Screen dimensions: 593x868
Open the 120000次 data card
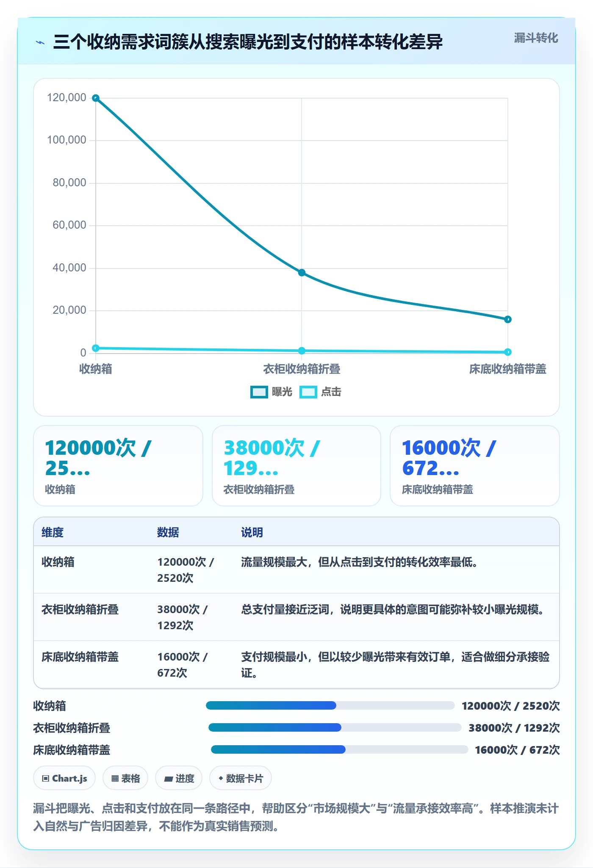coord(118,466)
